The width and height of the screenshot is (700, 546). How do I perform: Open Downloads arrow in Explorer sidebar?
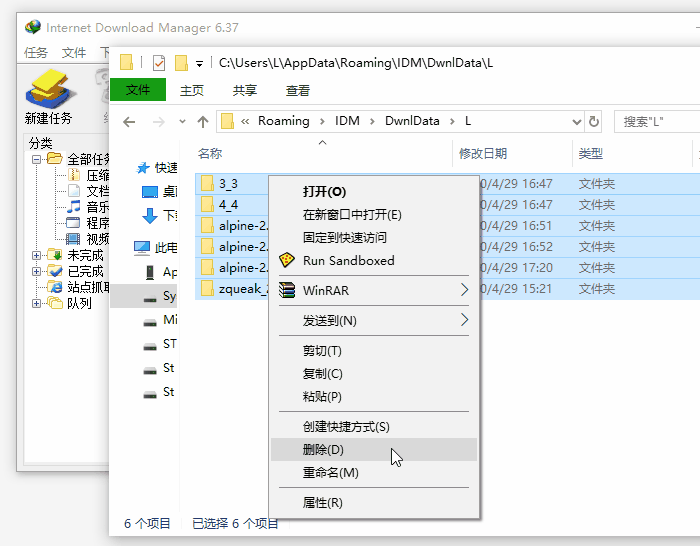coord(150,216)
